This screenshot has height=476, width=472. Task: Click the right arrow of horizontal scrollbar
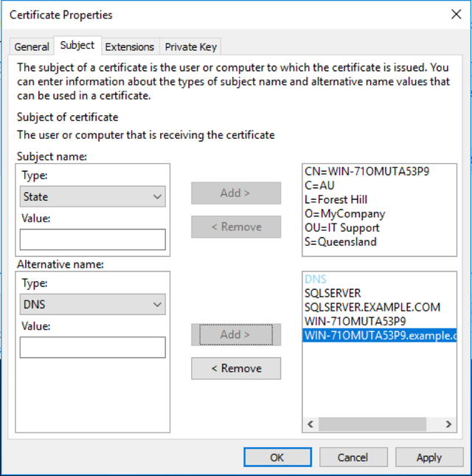[x=448, y=424]
